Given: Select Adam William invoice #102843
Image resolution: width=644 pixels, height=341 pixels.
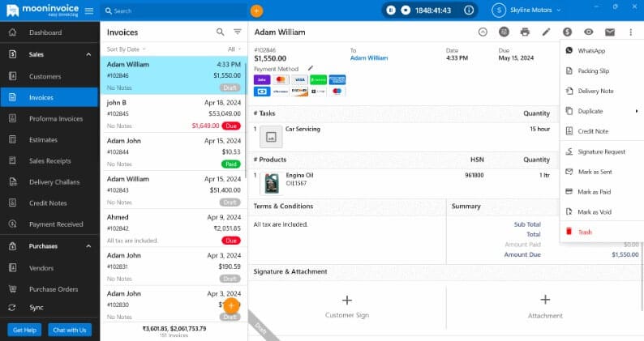Looking at the screenshot, I should (x=174, y=190).
